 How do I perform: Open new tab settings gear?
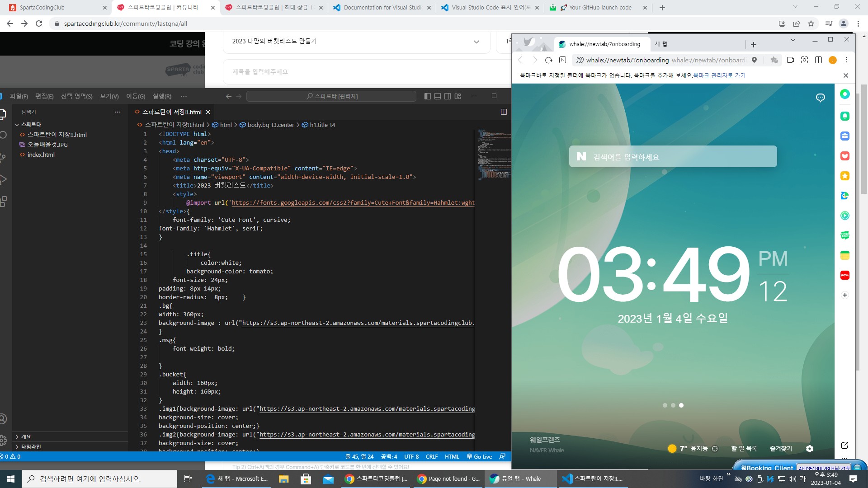coord(810,449)
